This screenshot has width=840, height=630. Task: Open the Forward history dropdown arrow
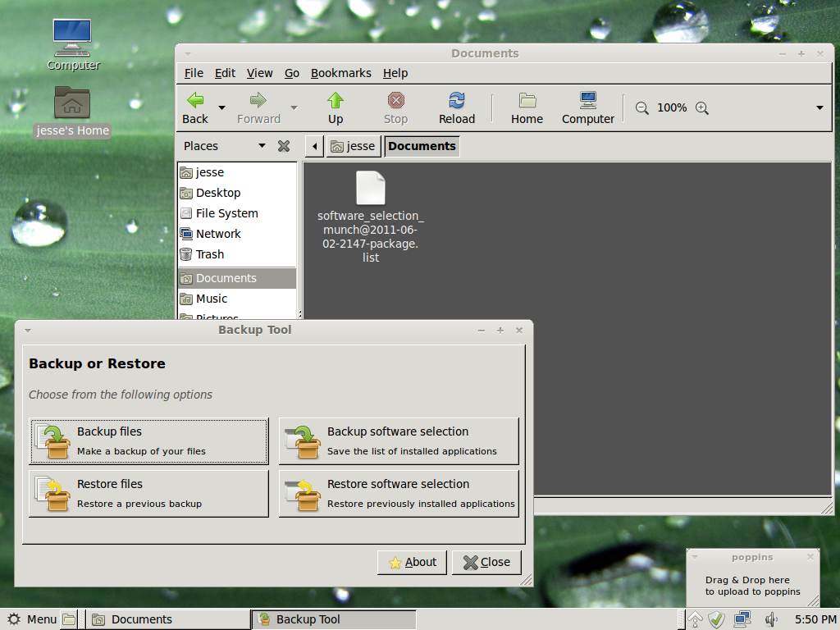tap(294, 107)
